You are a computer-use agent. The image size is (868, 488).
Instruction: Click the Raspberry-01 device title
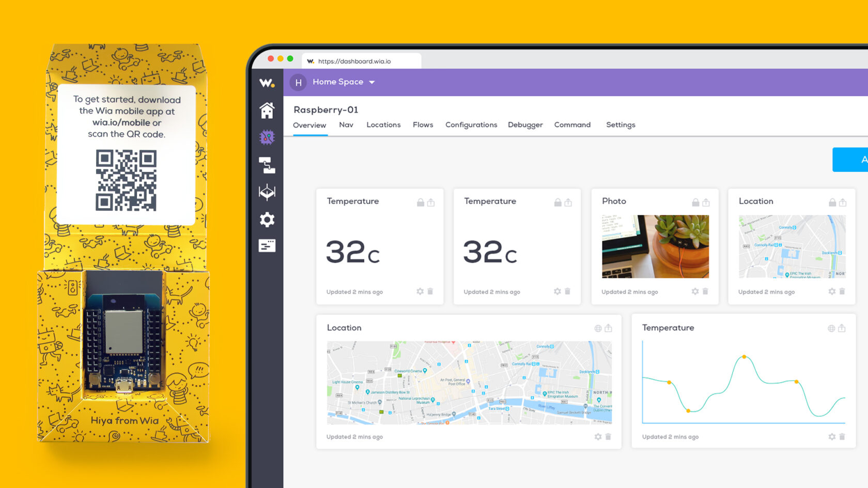pos(326,110)
